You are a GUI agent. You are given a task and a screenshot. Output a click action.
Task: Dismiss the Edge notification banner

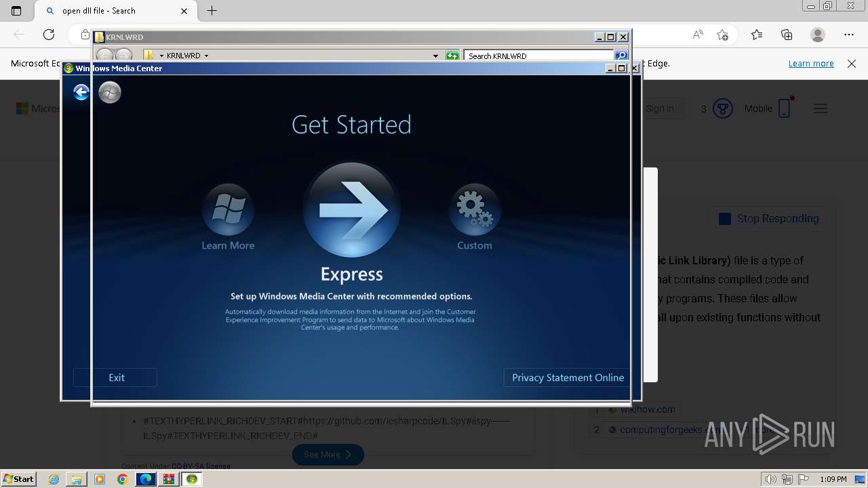click(x=852, y=63)
